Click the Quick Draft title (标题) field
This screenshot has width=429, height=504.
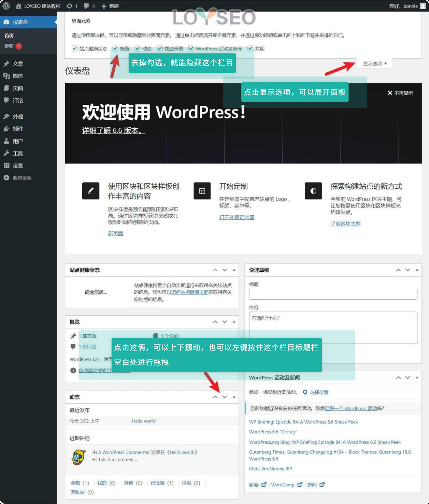point(333,294)
